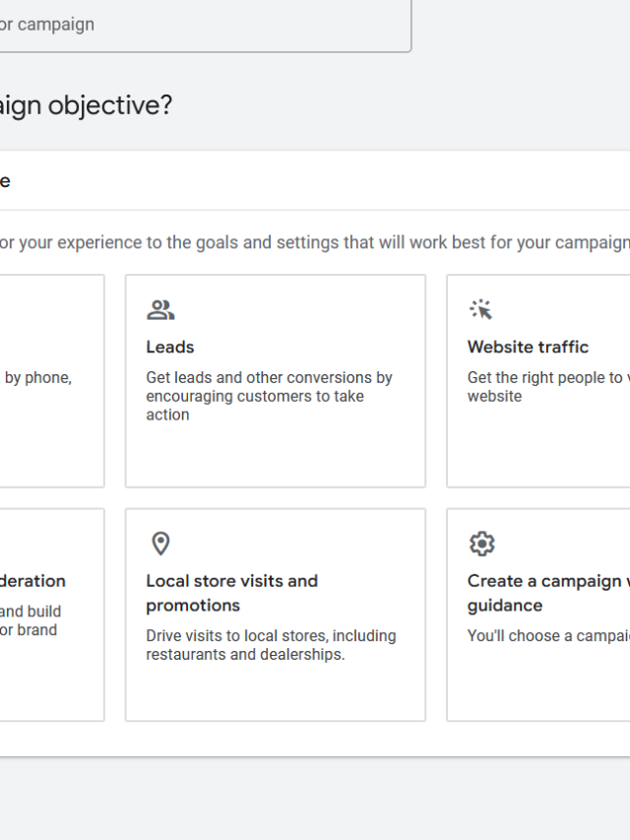This screenshot has height=840, width=630.
Task: Click the Website traffic cursor-click icon
Action: point(480,310)
